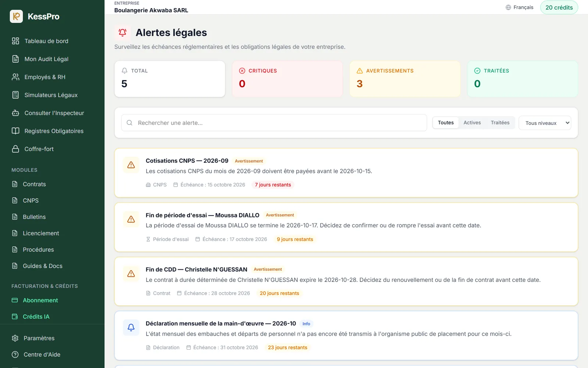Click the Info tag on Déclaration mensuelle
588x368 pixels.
306,324
